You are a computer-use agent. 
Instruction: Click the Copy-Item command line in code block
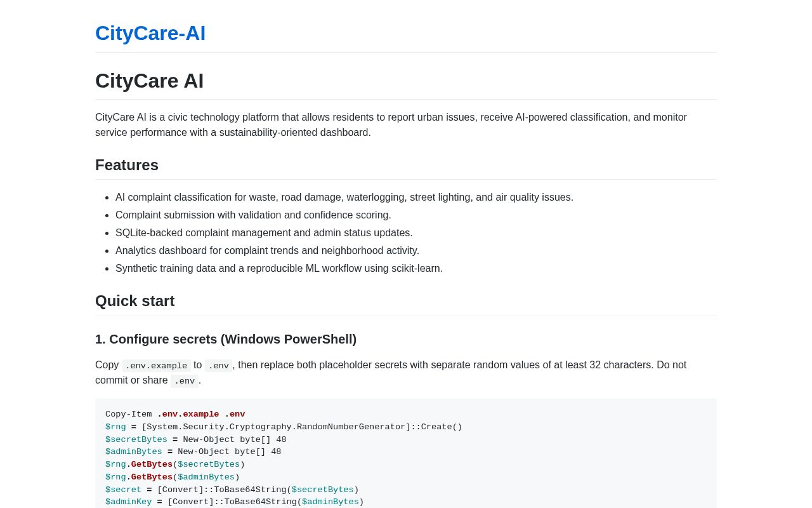click(x=175, y=415)
